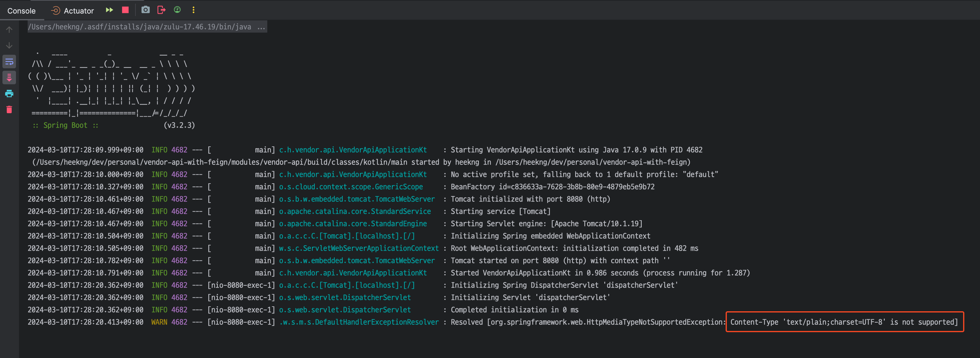Print console output with printer icon

pos(10,94)
